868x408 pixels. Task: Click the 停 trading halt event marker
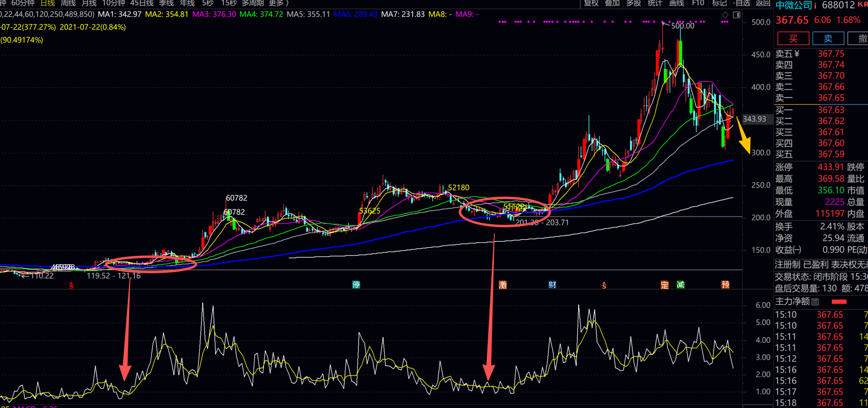click(356, 285)
